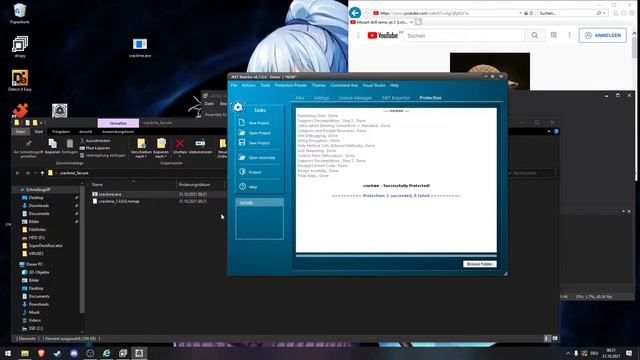Viewport: 640px width, 360px height.
Task: Open the browser address bar dropdown arrow
Action: [520, 13]
